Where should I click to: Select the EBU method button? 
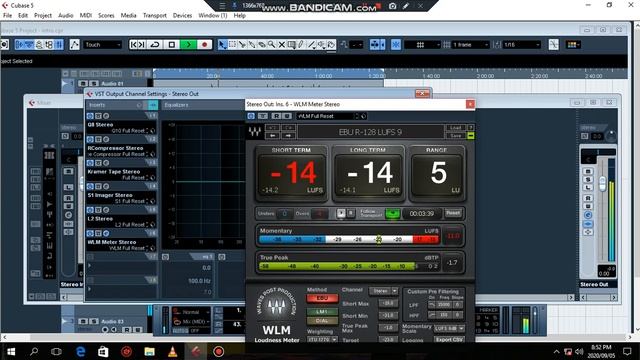tap(322, 299)
